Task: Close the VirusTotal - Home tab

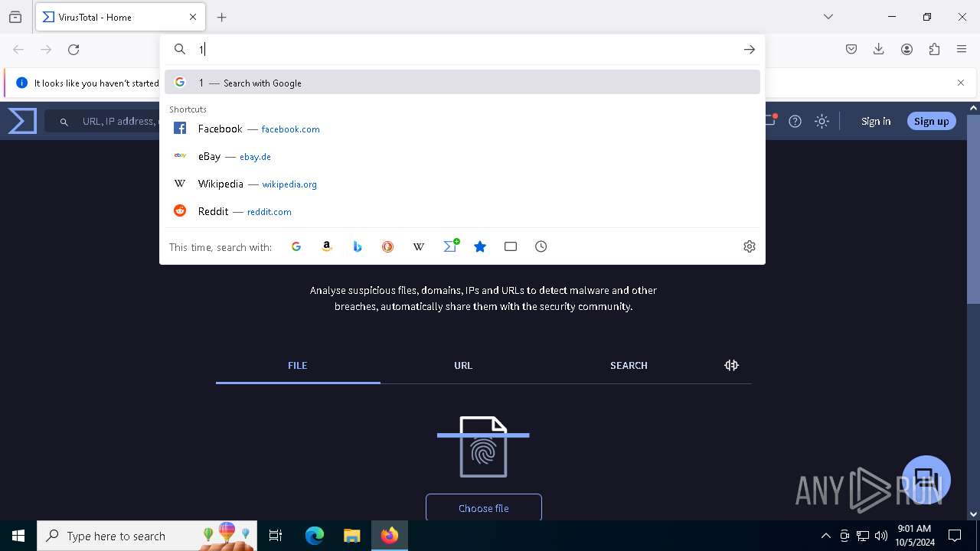Action: (193, 17)
